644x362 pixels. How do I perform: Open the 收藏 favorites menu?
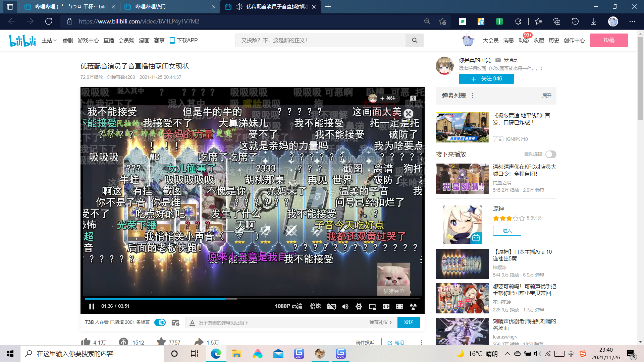click(539, 40)
